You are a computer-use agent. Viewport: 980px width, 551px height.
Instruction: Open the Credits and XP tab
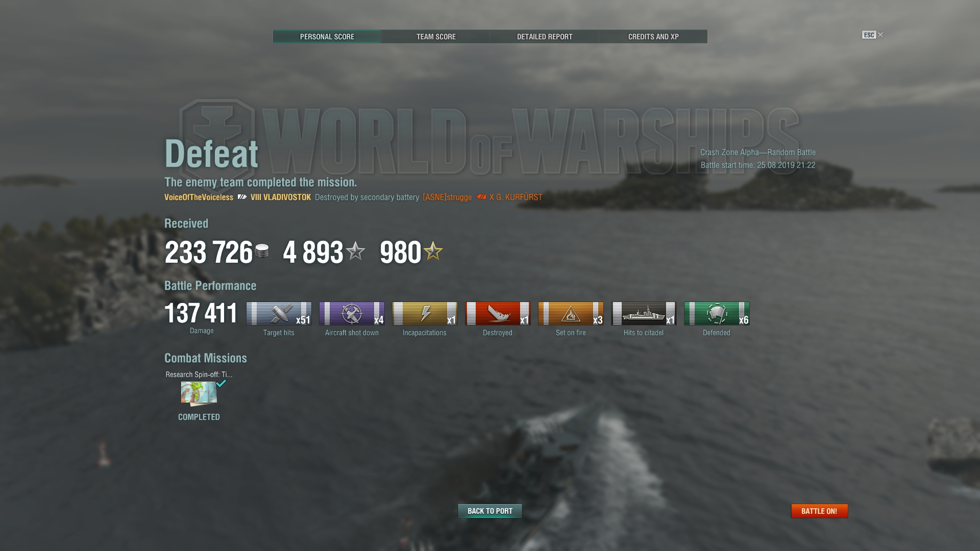point(653,37)
